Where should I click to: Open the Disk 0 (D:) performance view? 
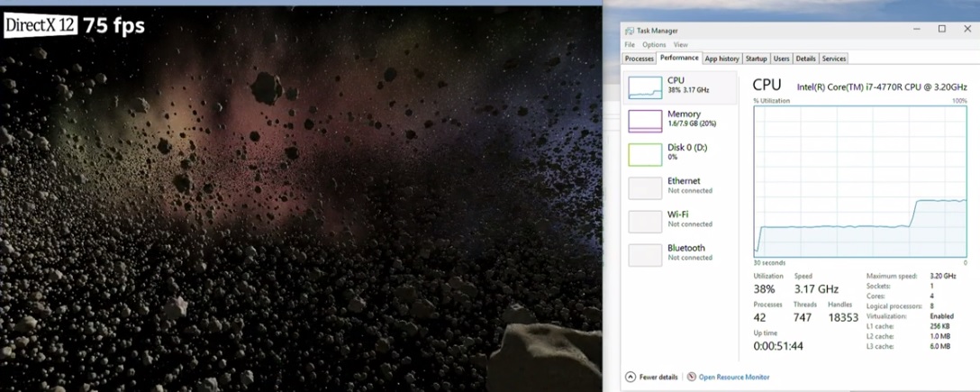coord(684,151)
